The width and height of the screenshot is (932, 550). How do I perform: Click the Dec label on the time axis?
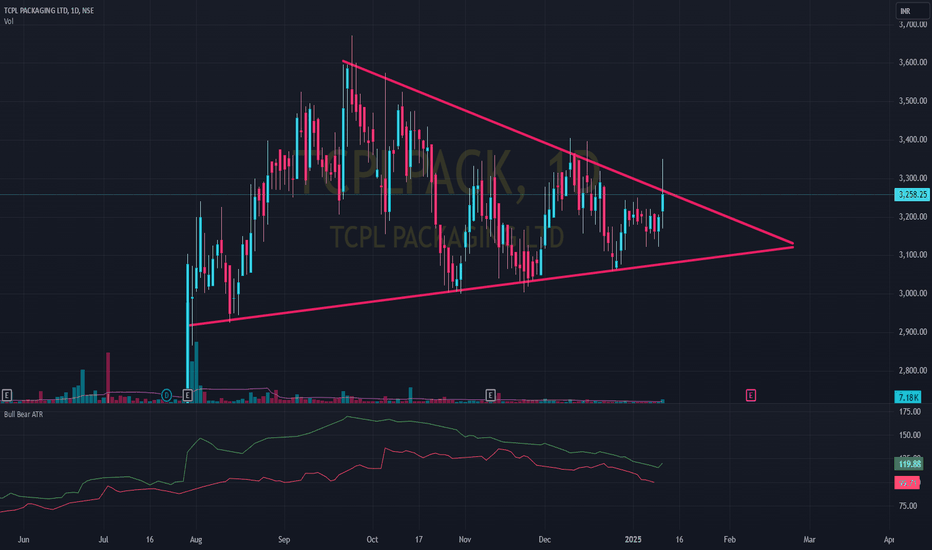click(x=544, y=540)
